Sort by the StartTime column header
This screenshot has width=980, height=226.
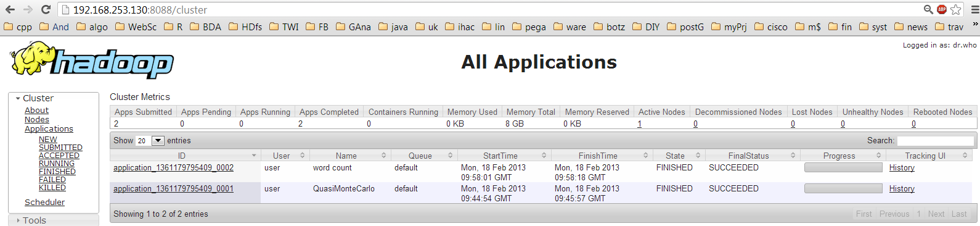500,156
